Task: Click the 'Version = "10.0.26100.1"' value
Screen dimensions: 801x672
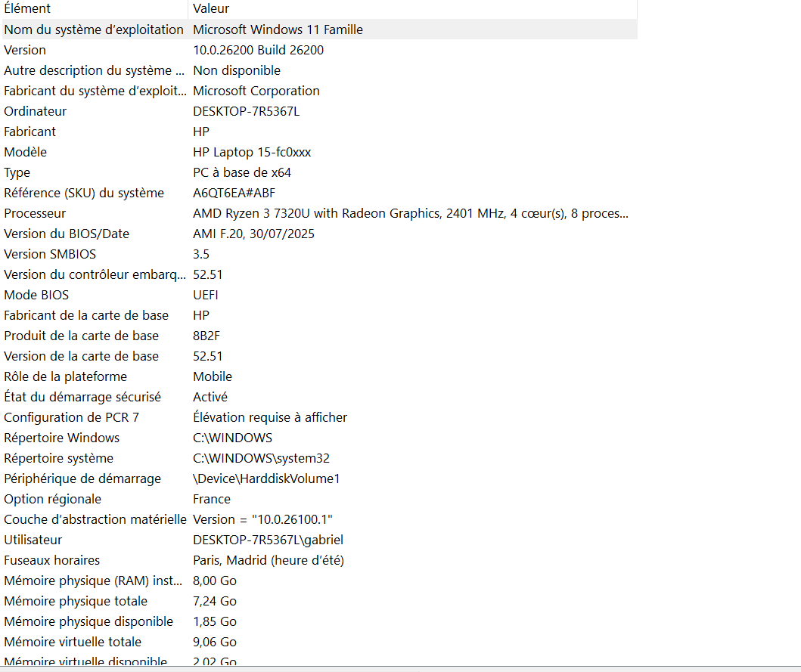Action: coord(262,520)
